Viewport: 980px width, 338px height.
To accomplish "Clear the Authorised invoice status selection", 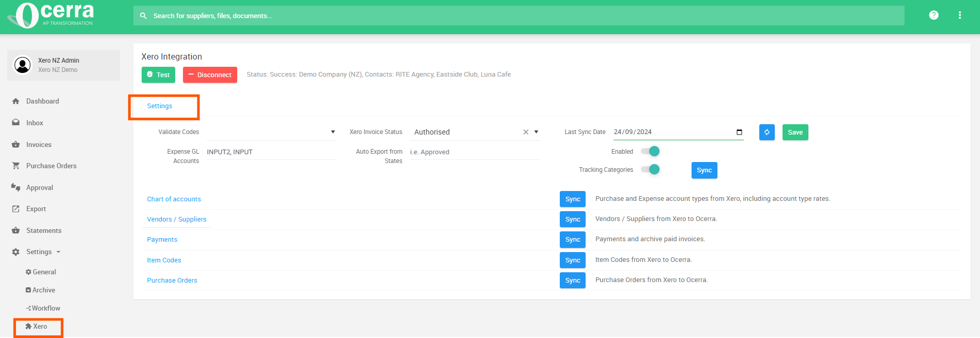I will point(526,132).
